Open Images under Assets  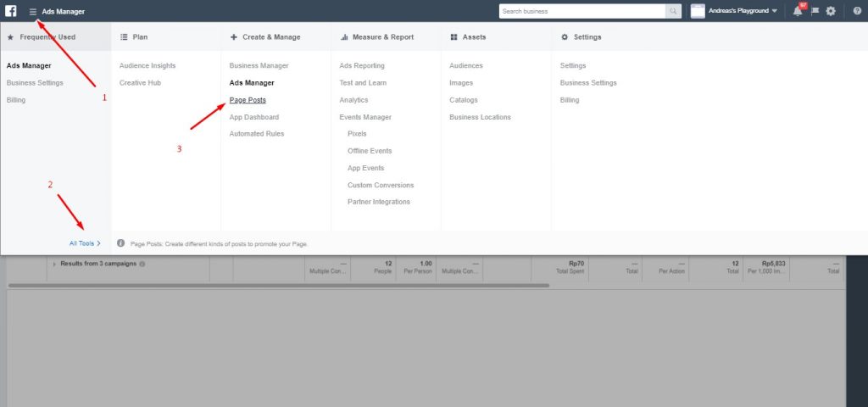(x=461, y=82)
